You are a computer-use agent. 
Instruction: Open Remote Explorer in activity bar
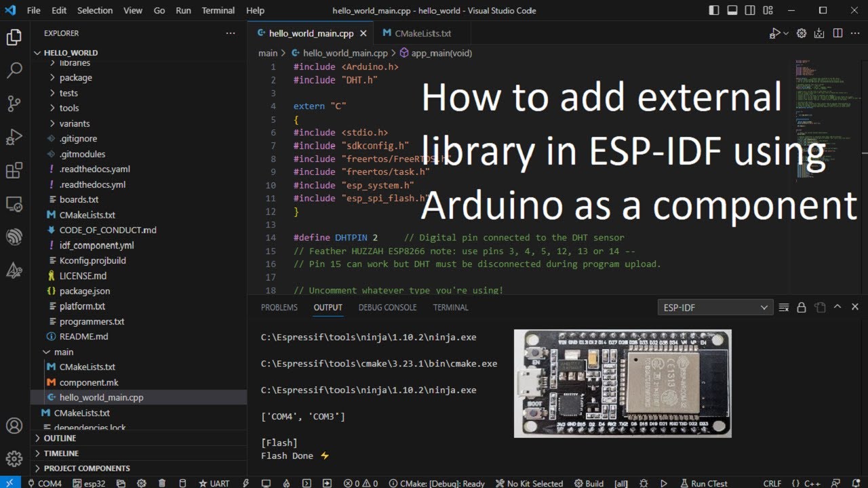(14, 203)
